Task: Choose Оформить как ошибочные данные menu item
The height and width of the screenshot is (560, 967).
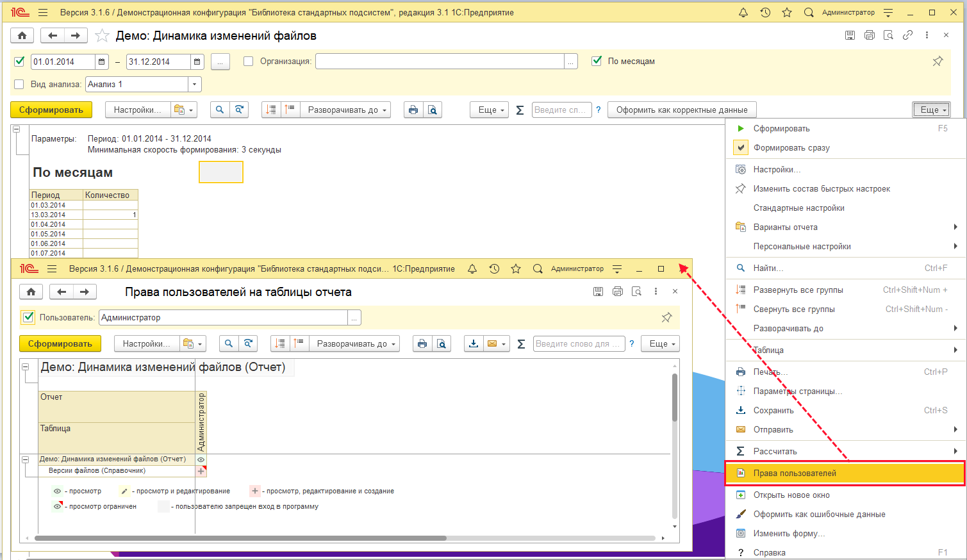Action: tap(846, 514)
